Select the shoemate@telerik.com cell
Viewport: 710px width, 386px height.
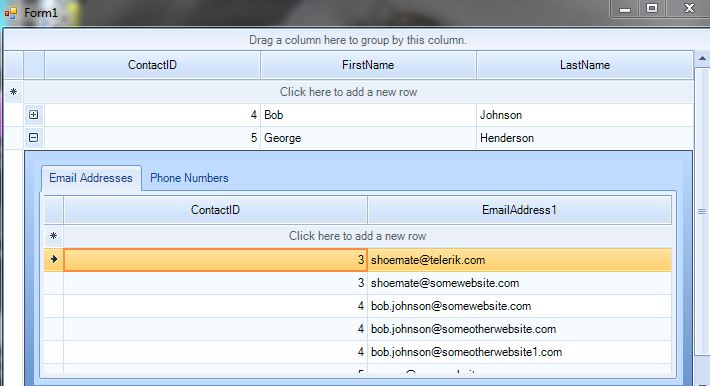519,260
